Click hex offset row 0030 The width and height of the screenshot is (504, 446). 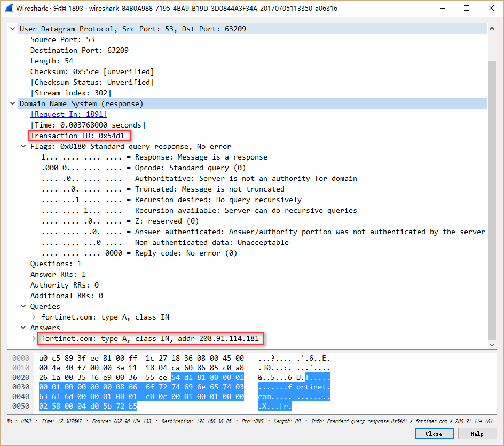(x=21, y=387)
